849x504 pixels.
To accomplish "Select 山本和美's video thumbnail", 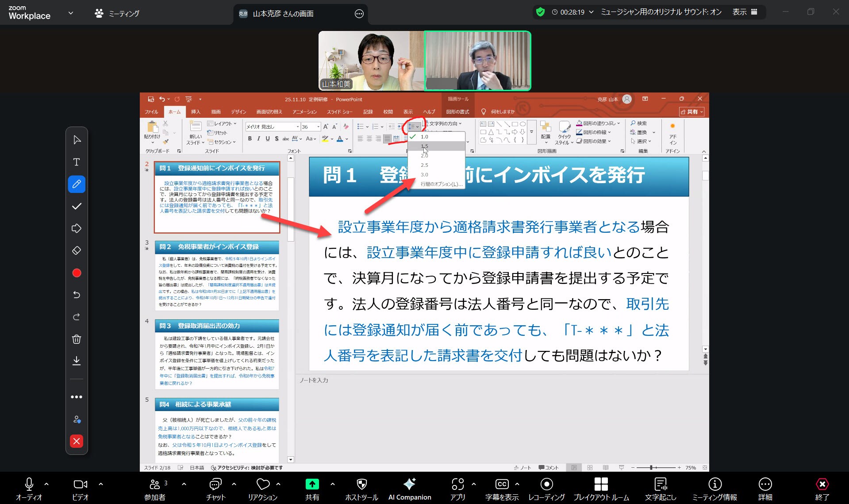I will click(x=371, y=61).
